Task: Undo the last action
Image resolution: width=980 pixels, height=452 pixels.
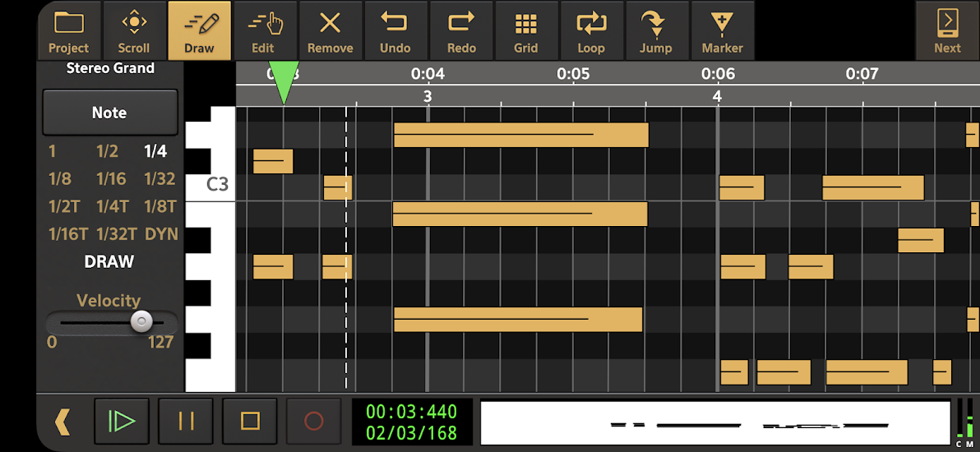Action: click(395, 30)
